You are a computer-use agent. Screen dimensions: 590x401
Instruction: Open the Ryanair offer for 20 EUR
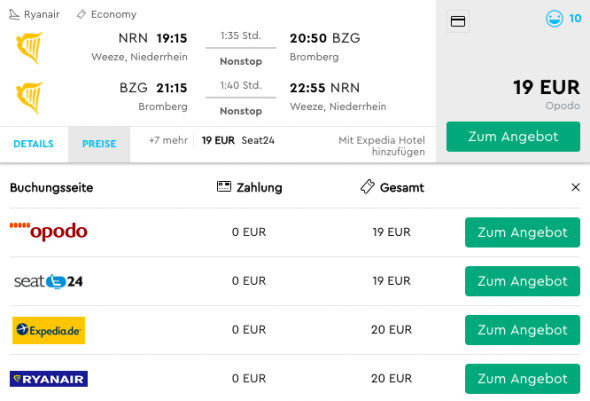(522, 379)
